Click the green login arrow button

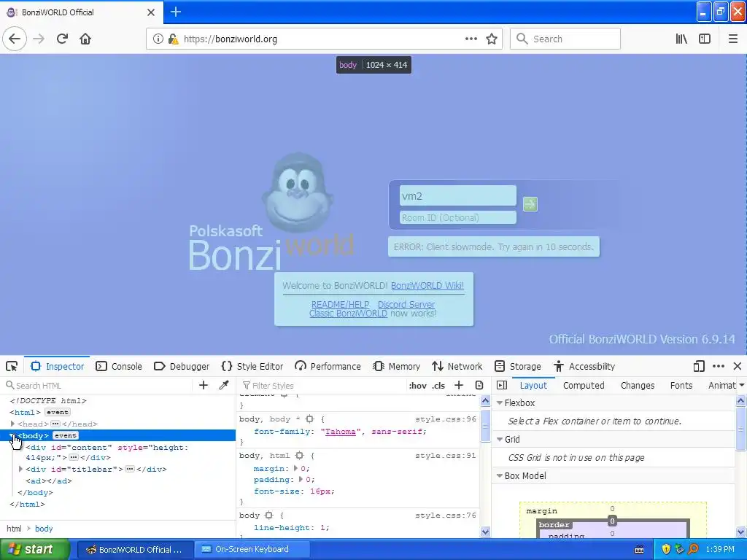pyautogui.click(x=530, y=204)
